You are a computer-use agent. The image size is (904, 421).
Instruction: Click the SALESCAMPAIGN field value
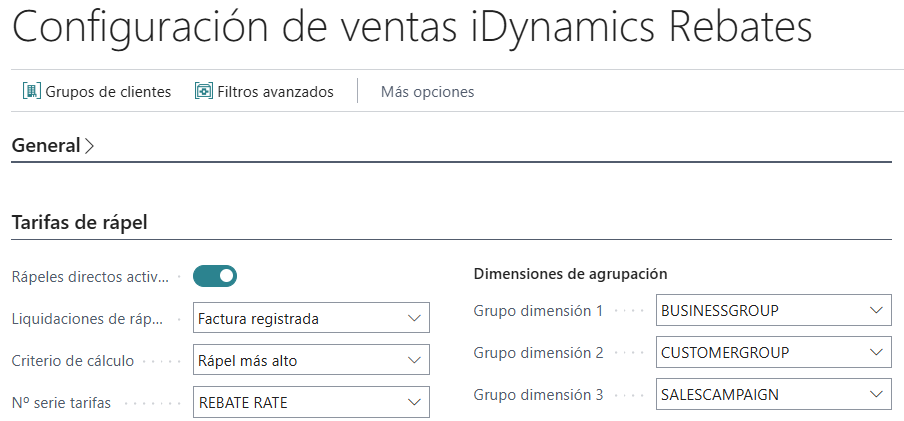point(720,394)
